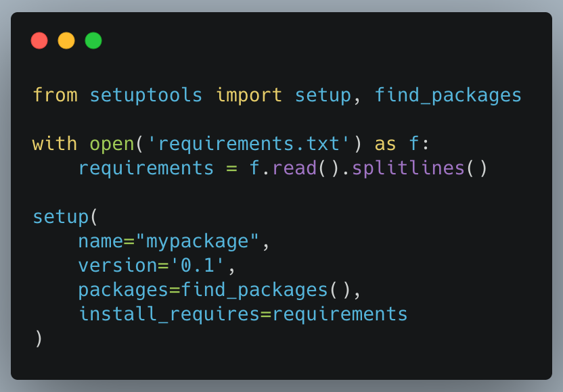Click the 'version' argument name
Viewport: 563px width, 392px height.
point(118,266)
